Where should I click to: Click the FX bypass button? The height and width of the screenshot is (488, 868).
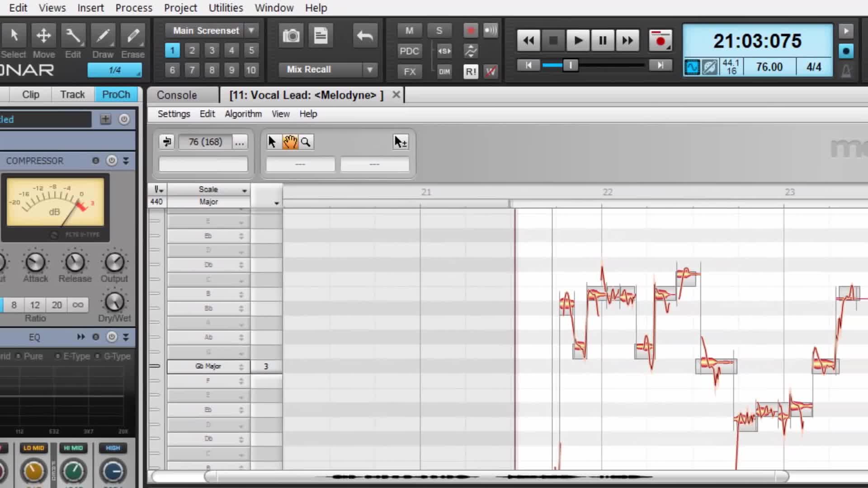pyautogui.click(x=409, y=71)
